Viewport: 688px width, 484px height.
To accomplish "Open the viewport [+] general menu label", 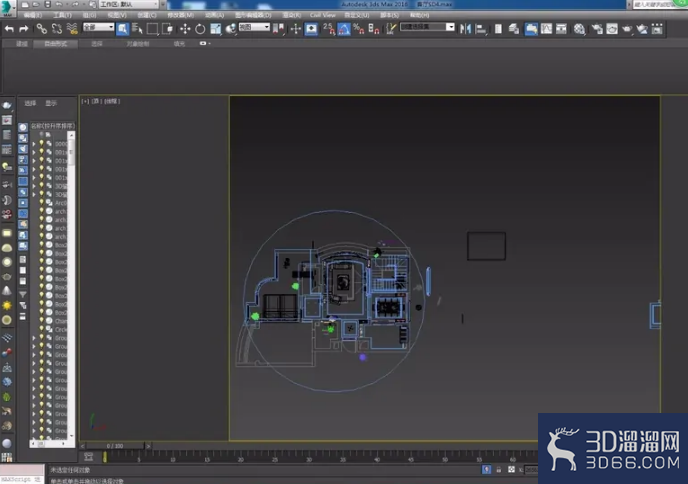I will [85, 101].
